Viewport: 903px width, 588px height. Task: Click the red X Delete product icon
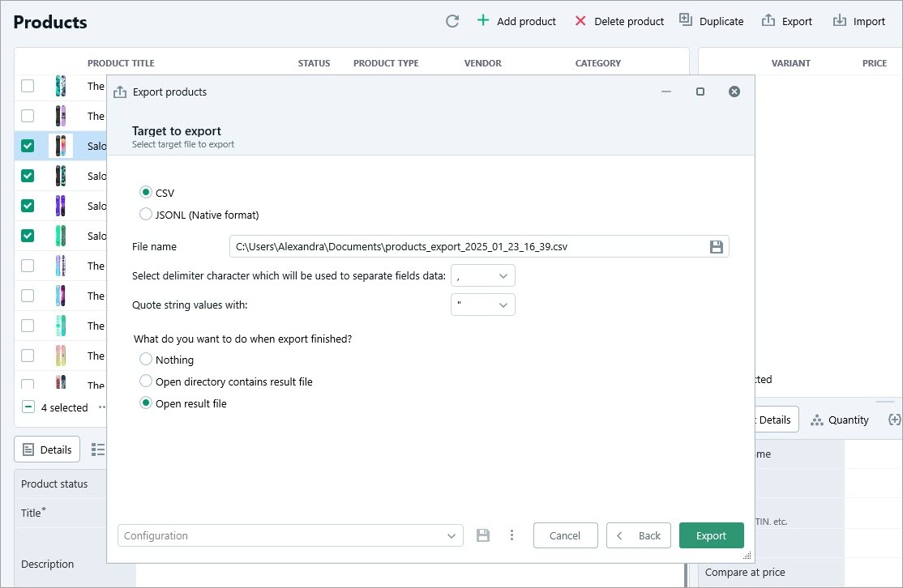pyautogui.click(x=580, y=21)
